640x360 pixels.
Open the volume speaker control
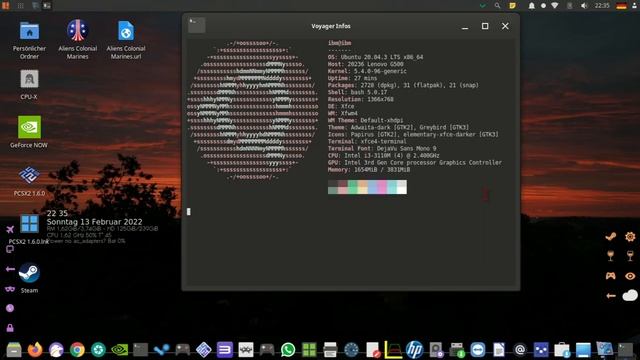[x=584, y=6]
